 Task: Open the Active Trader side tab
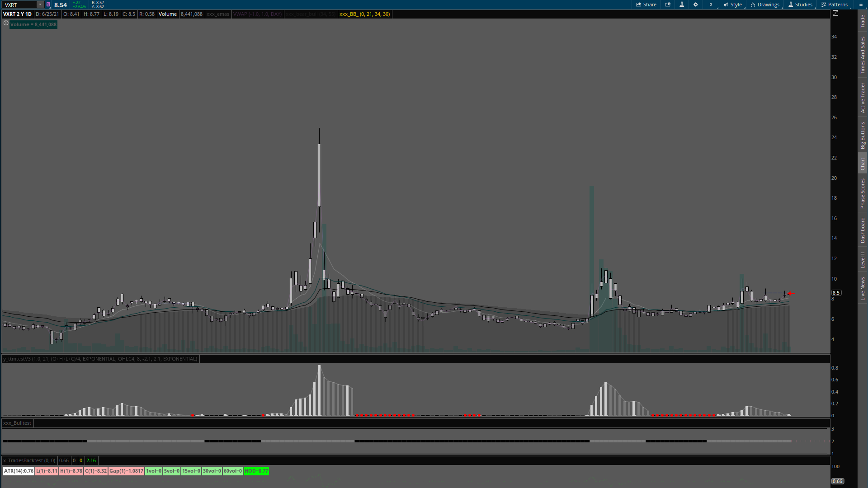click(x=863, y=98)
